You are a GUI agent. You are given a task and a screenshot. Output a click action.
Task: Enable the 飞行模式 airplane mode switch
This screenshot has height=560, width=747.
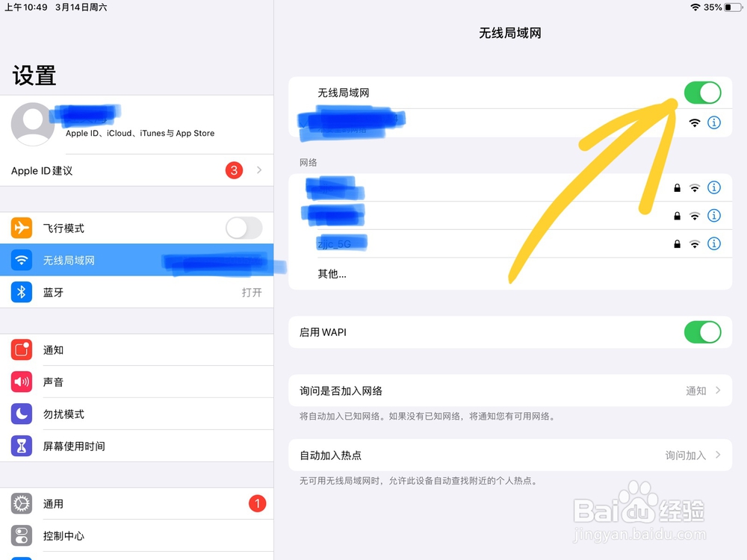coord(244,228)
